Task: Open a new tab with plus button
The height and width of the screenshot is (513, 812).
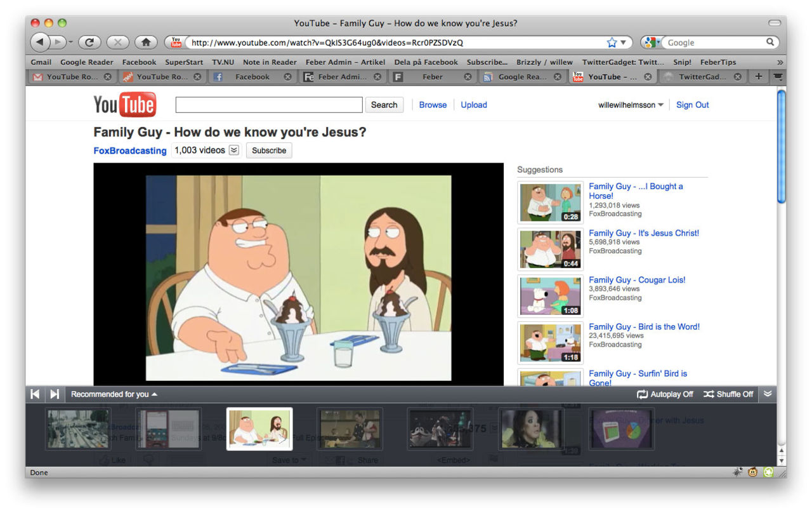Action: (x=758, y=77)
